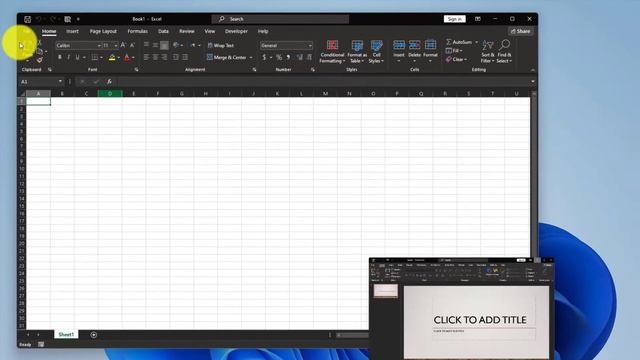Switch to the Developer tab
This screenshot has height=360, width=640.
236,31
